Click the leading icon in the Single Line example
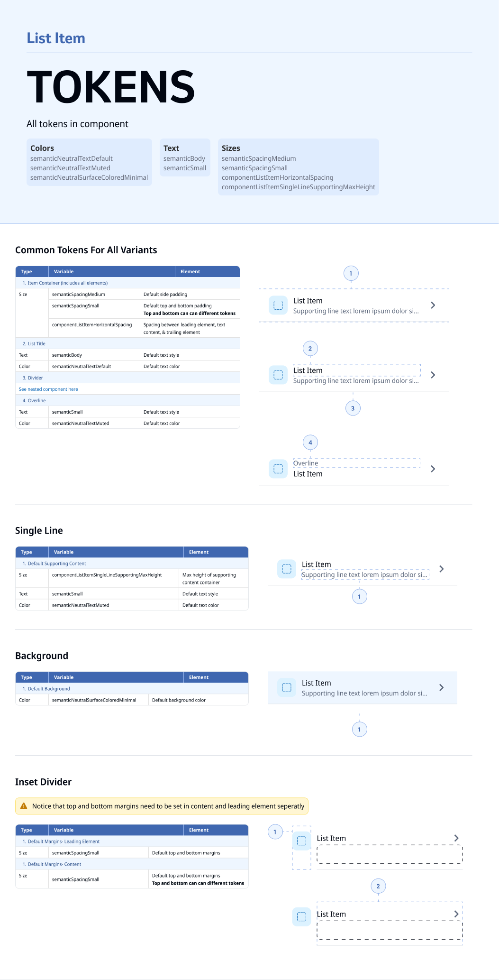This screenshot has width=499, height=980. 287,569
